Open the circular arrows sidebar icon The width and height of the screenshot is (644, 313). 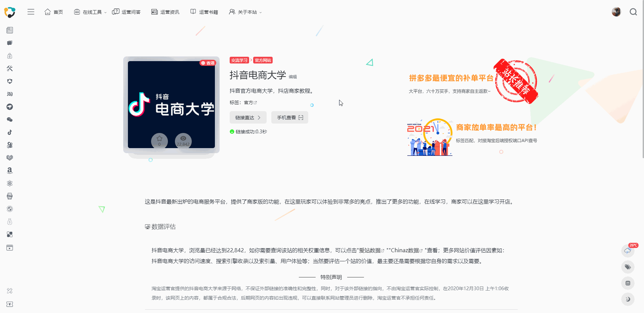pyautogui.click(x=10, y=81)
